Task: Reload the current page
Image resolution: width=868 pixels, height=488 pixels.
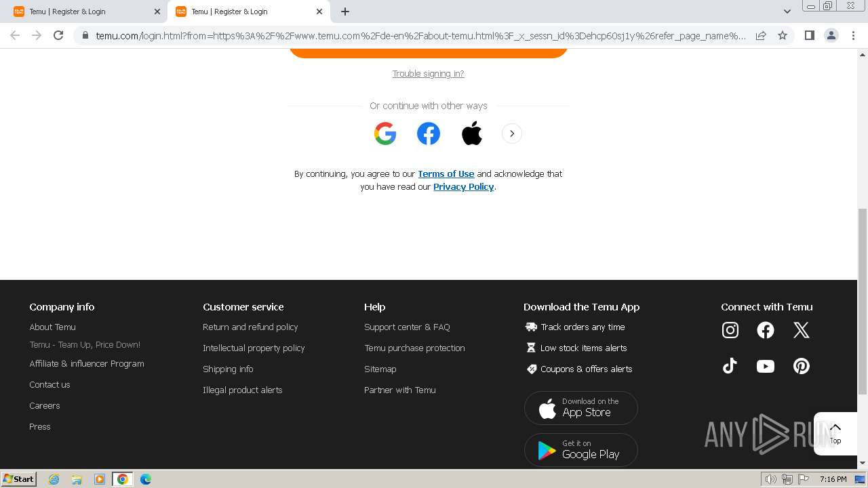Action: (x=58, y=35)
